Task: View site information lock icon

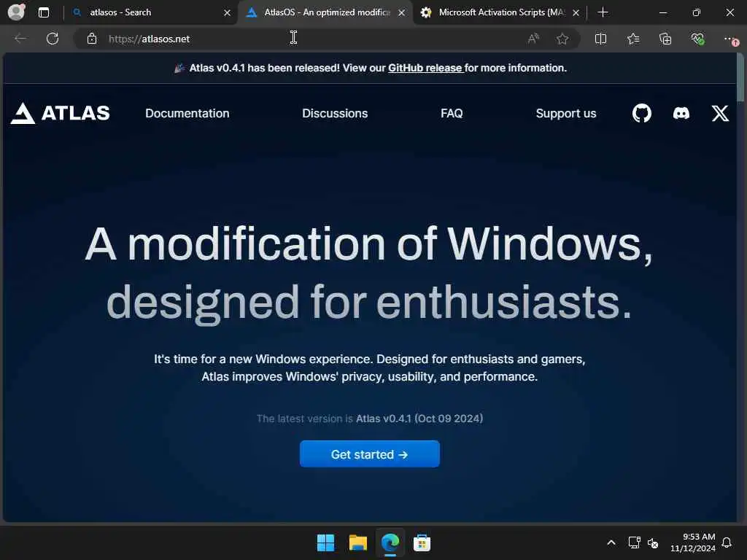Action: click(x=92, y=39)
